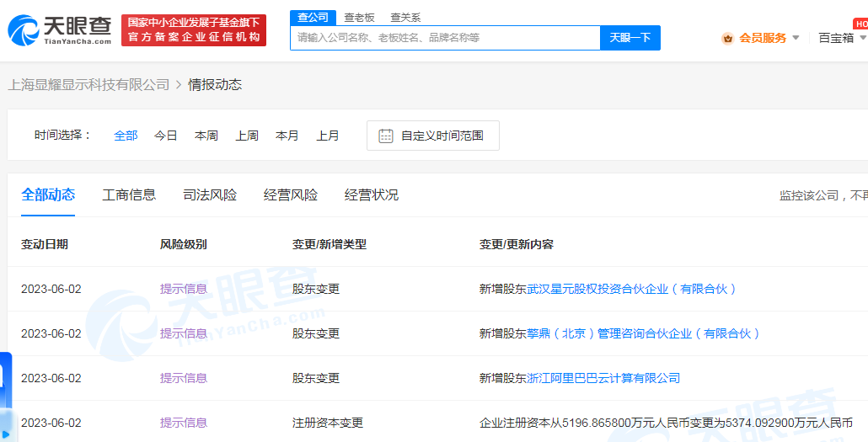Open 会员服务 menu

coord(763,38)
